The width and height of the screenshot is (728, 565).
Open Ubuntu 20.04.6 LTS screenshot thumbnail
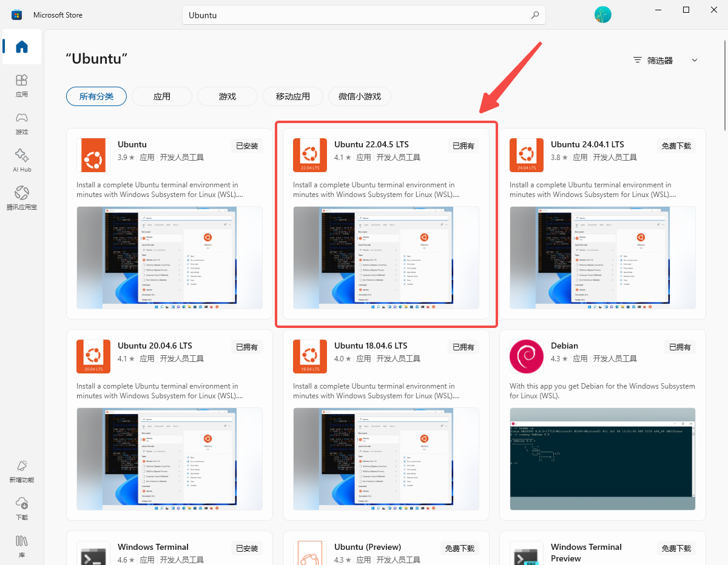(169, 459)
